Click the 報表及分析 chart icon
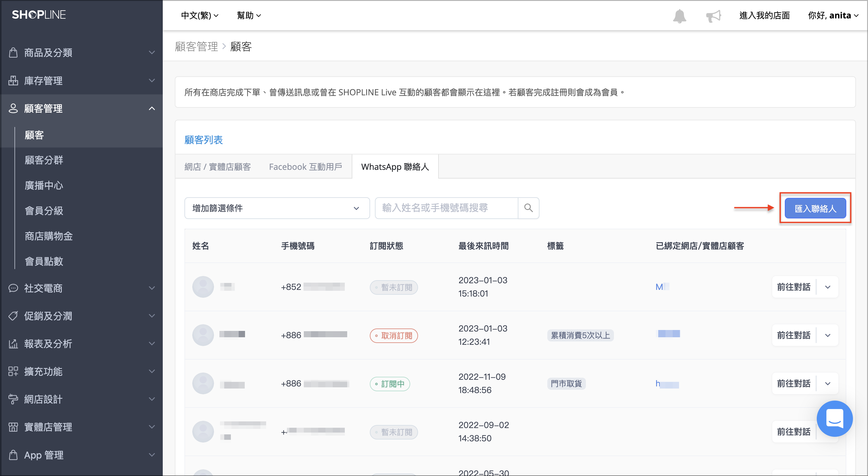Screen dimensions: 868x476 [x=13, y=344]
